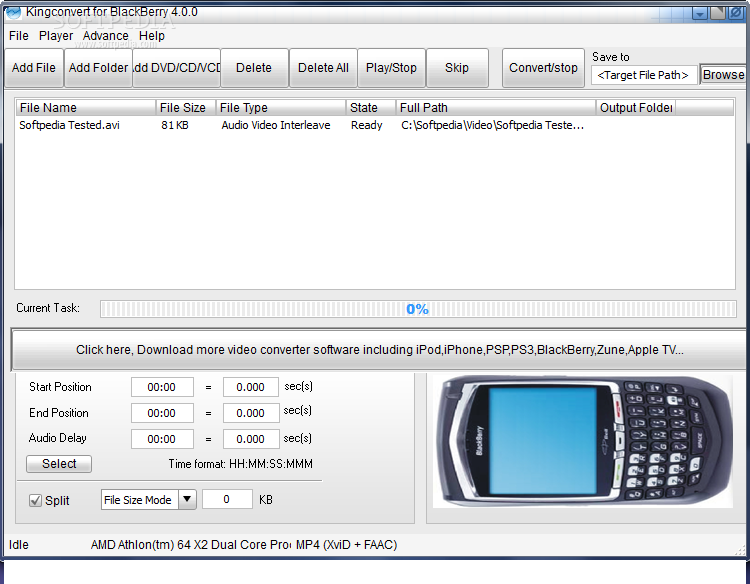Click the Add File button

(x=34, y=68)
